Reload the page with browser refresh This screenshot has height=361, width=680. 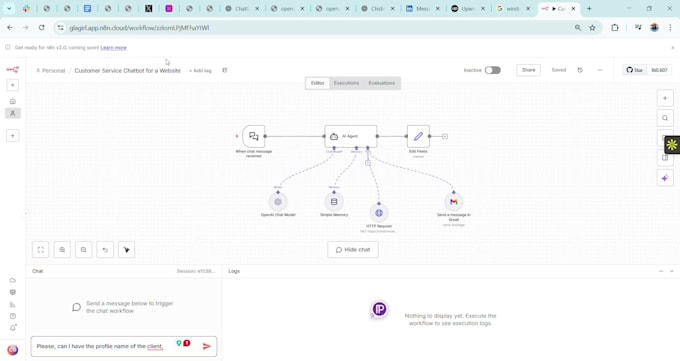[x=42, y=27]
